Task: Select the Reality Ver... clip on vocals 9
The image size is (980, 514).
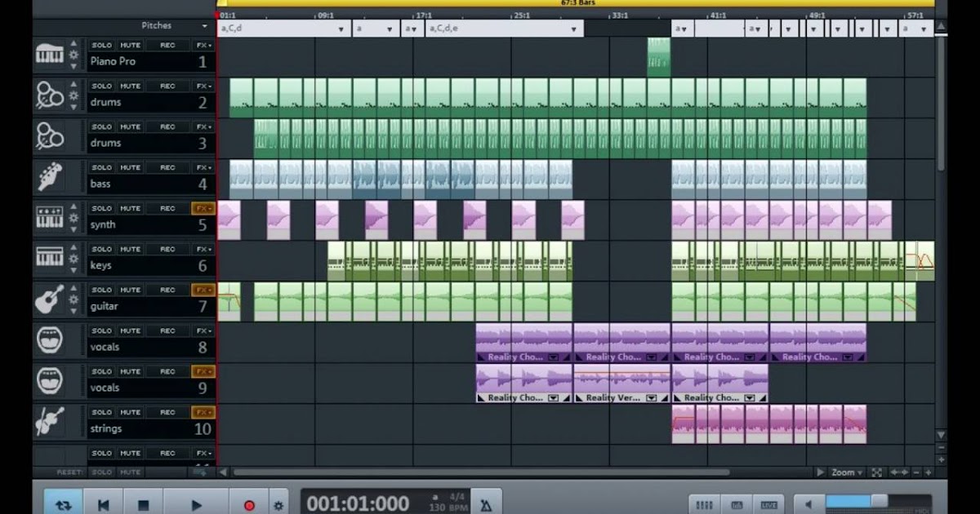Action: coord(621,383)
